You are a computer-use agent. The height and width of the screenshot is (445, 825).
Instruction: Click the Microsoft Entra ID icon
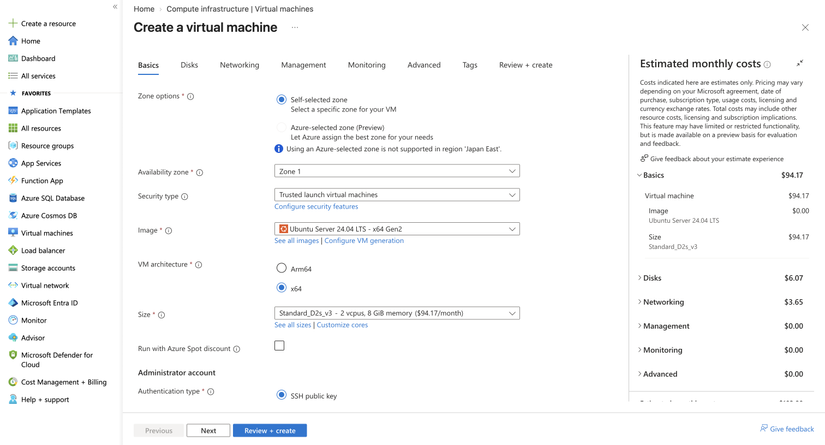point(13,302)
